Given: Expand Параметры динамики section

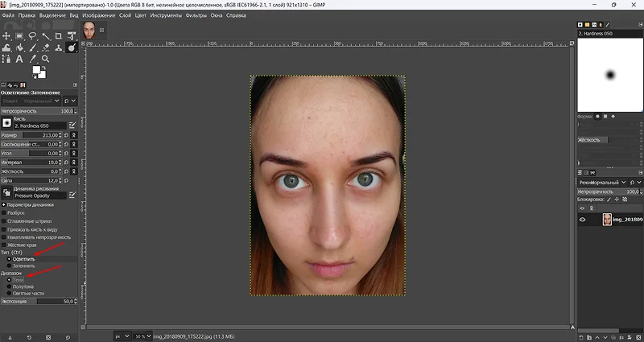Looking at the screenshot, I should (x=4, y=204).
